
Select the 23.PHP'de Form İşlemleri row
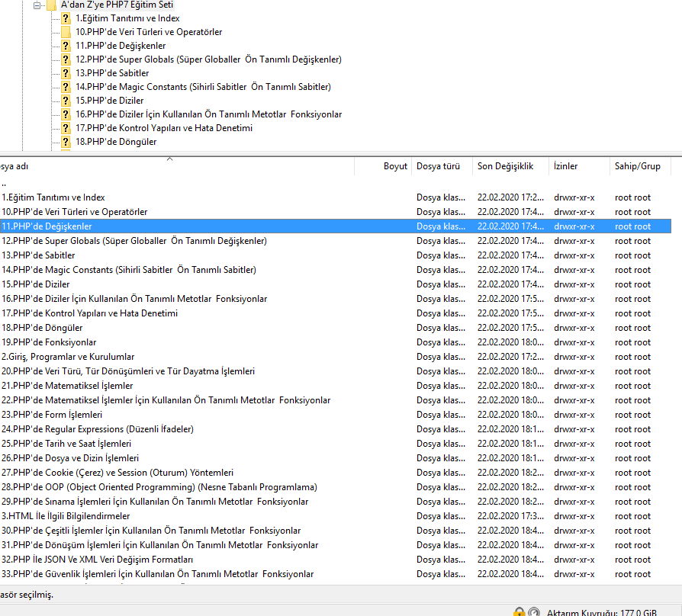point(336,415)
